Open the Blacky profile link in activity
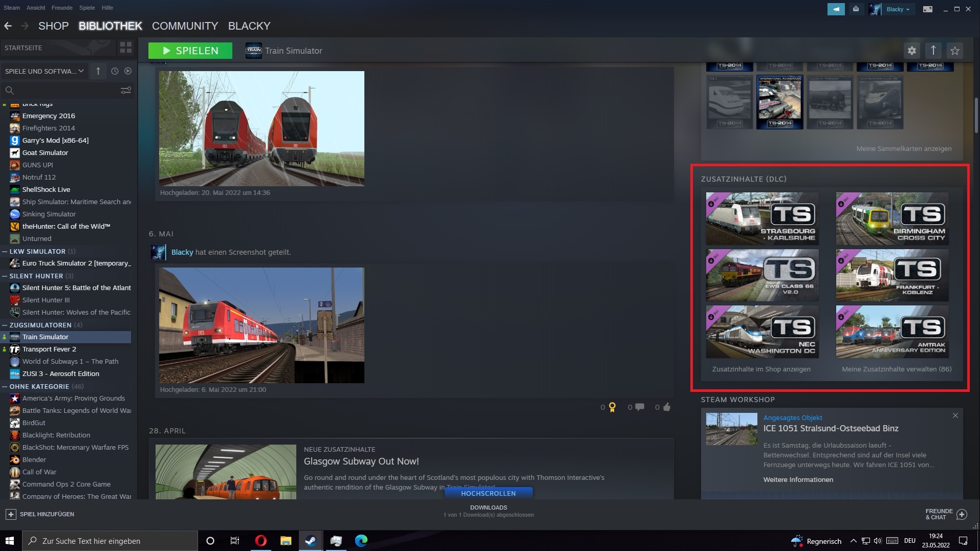 [182, 252]
